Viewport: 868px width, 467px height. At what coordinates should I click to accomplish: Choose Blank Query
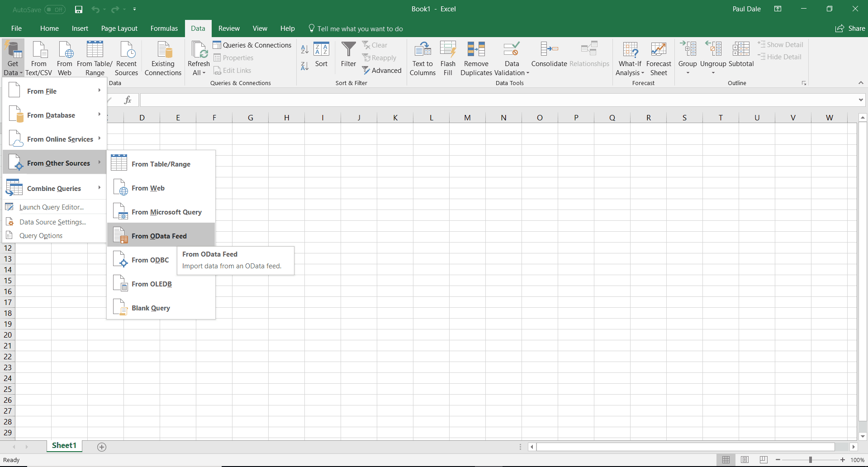click(x=161, y=308)
